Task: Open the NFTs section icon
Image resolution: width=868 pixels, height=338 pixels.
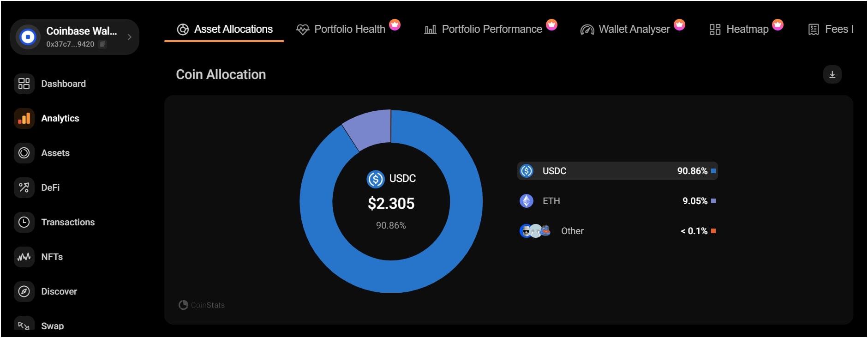Action: [x=24, y=257]
